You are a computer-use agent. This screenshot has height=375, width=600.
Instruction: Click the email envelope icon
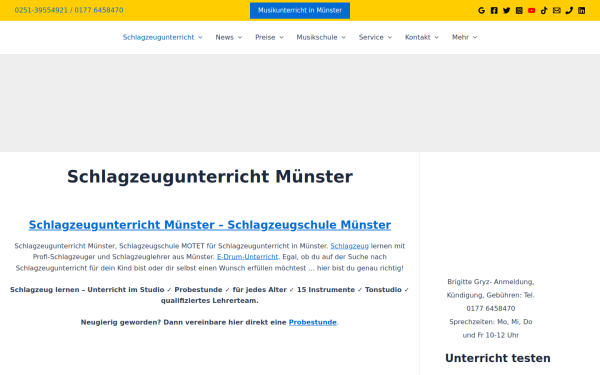(x=557, y=11)
